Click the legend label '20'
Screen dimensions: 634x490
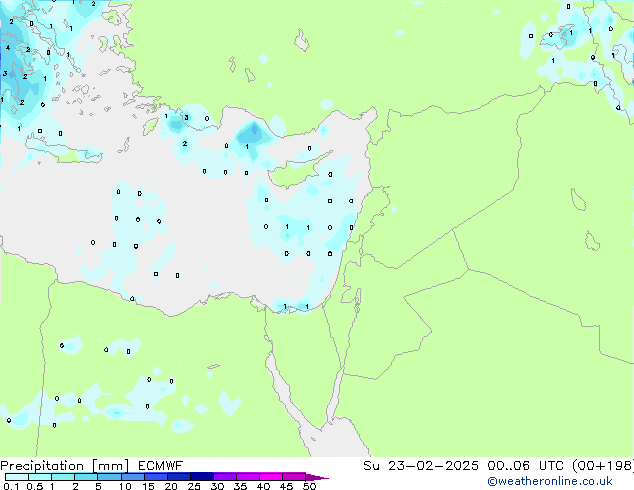(171, 486)
